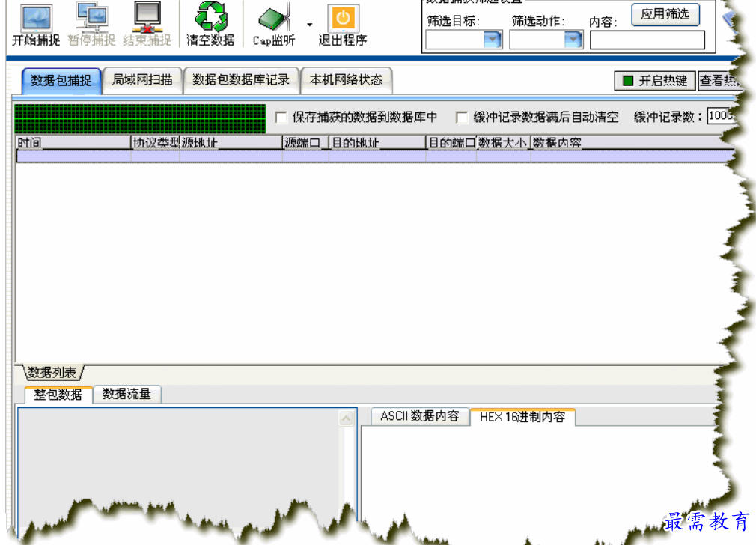
Task: Click the 缓冲记录数 value field
Action: click(x=721, y=116)
